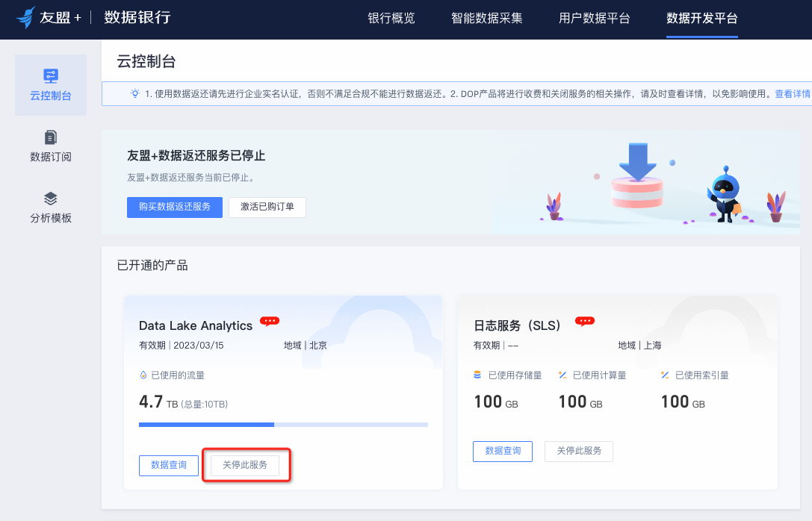Click red chat bubble beside Data Lake Analytics
The height and width of the screenshot is (521, 812).
click(269, 322)
